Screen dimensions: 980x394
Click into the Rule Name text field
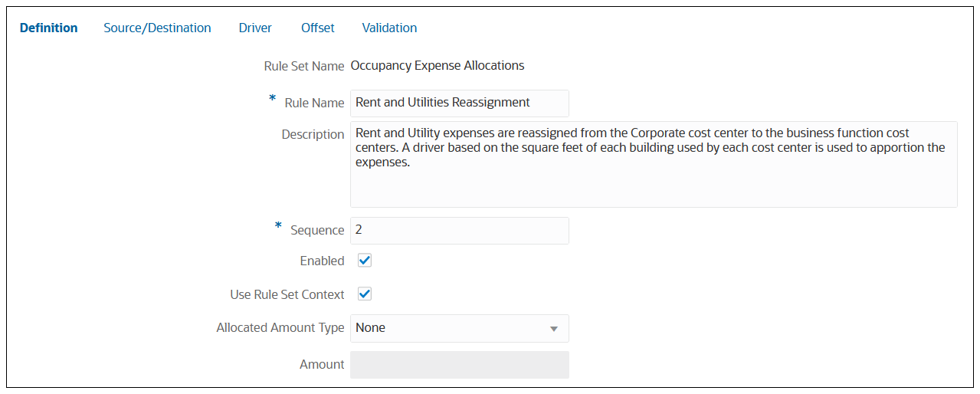click(x=459, y=103)
